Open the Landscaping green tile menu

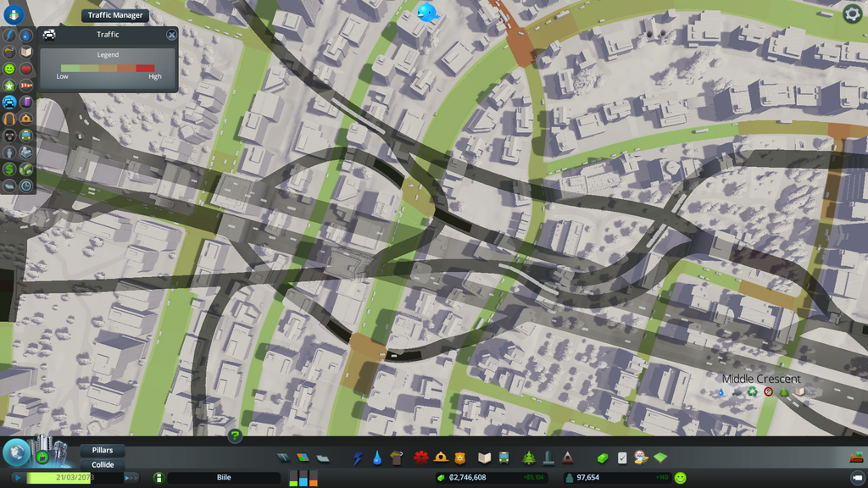point(660,457)
